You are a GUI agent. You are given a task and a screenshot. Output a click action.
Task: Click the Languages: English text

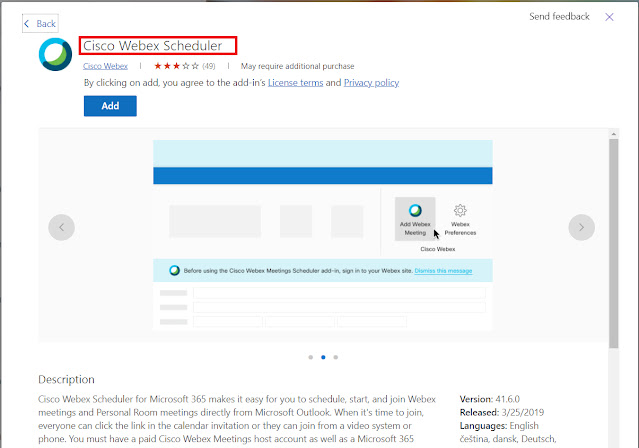coord(499,426)
